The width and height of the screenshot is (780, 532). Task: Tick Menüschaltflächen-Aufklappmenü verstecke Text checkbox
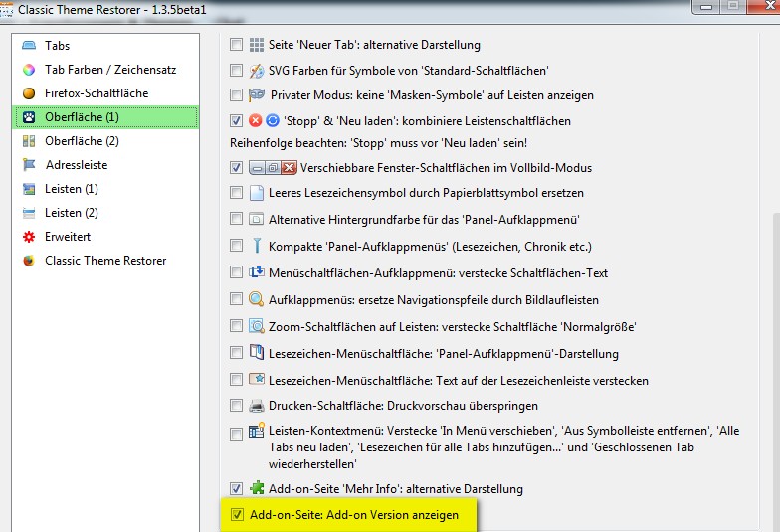237,272
